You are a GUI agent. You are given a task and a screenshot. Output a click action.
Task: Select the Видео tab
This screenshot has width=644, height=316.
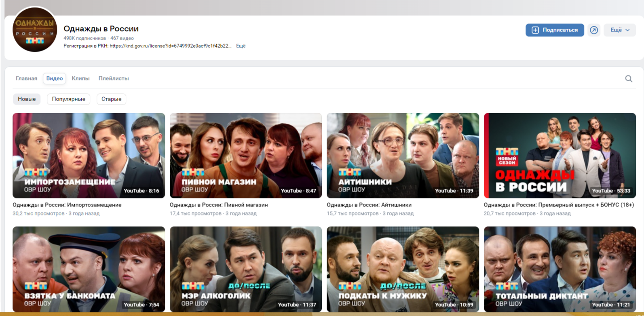[55, 78]
